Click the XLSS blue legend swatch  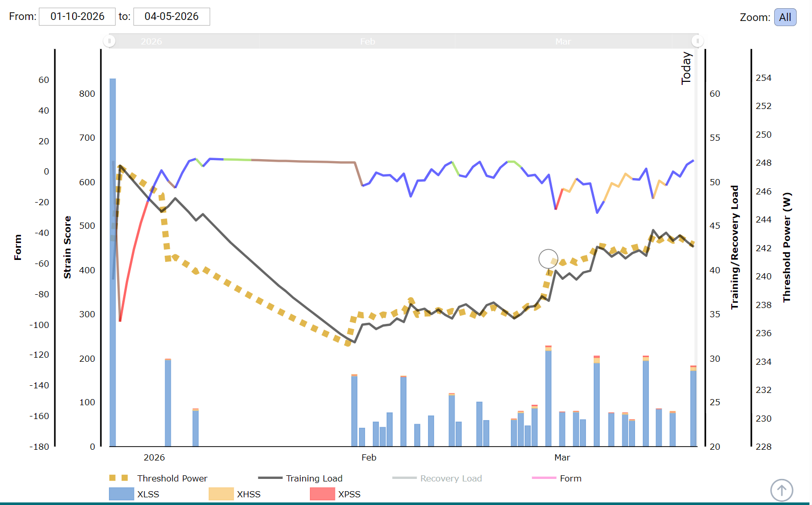(x=122, y=494)
